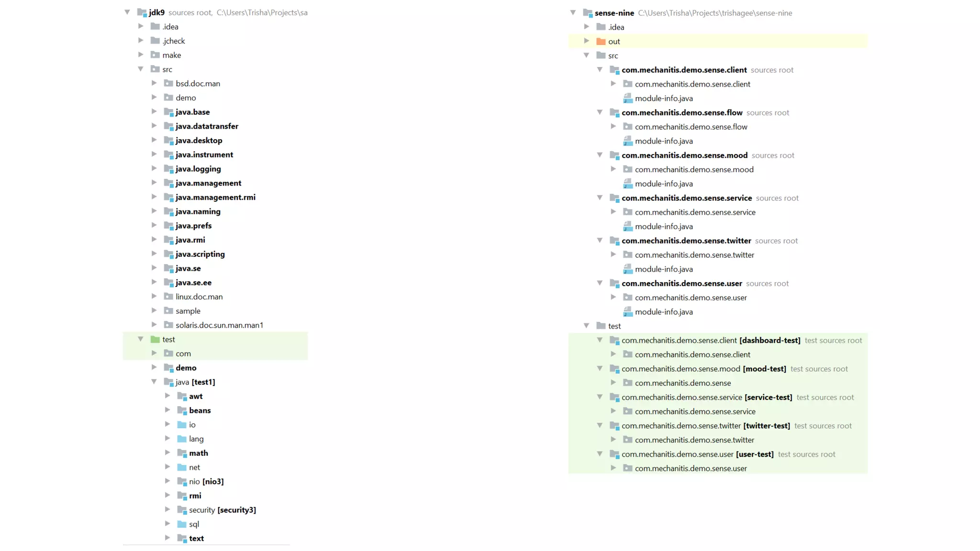Expand the make folder arrow

pyautogui.click(x=141, y=55)
